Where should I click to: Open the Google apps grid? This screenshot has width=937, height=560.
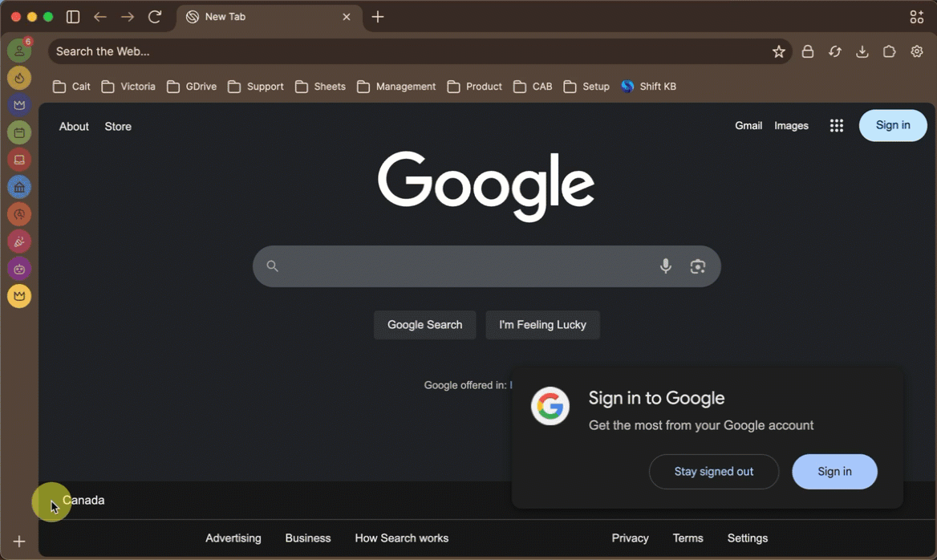pyautogui.click(x=837, y=125)
